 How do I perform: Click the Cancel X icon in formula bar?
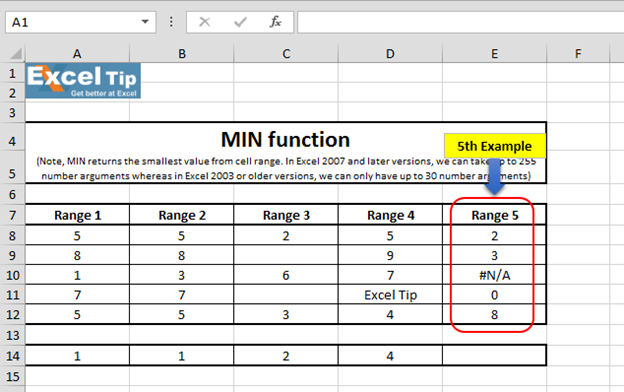tap(205, 22)
